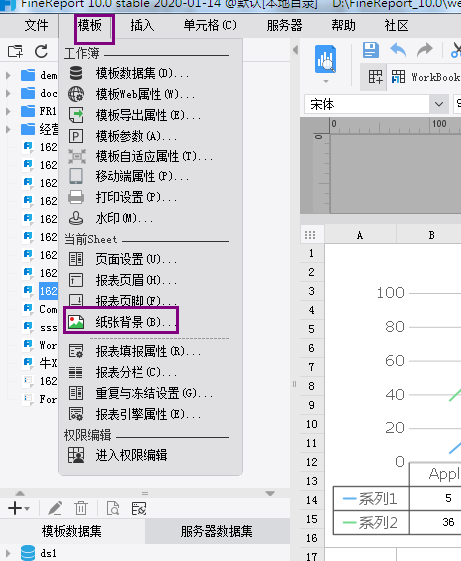Open the 社区 menu

tap(396, 25)
